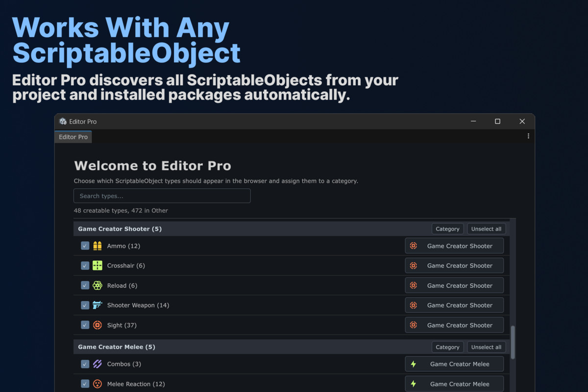Maximize the Editor Pro window
Image resolution: width=588 pixels, height=392 pixels.
tap(497, 122)
